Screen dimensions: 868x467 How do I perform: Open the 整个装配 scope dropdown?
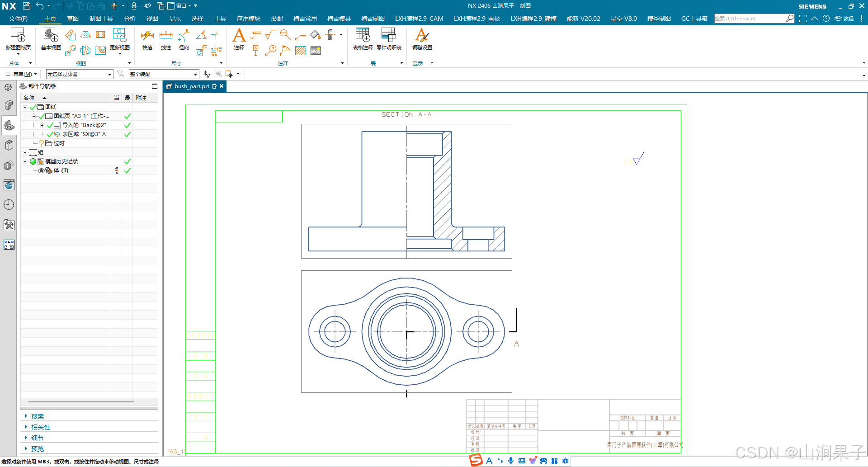[164, 74]
